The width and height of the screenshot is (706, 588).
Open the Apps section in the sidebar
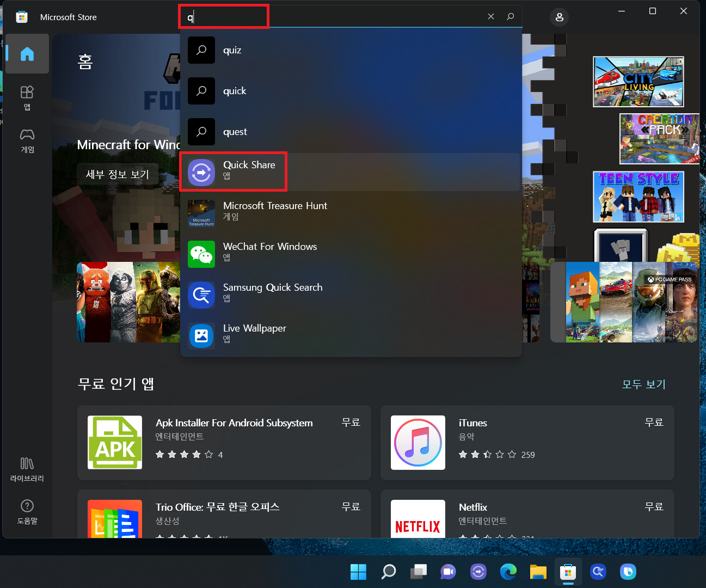(x=27, y=98)
